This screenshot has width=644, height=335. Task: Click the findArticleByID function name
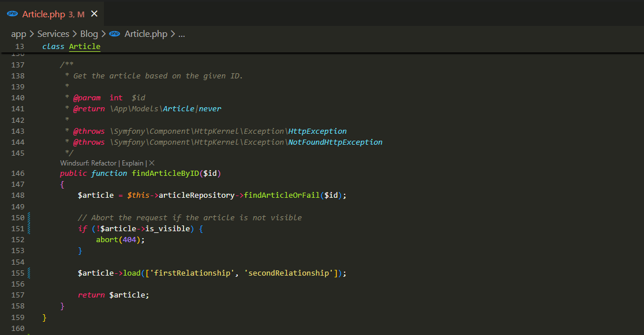click(x=165, y=173)
